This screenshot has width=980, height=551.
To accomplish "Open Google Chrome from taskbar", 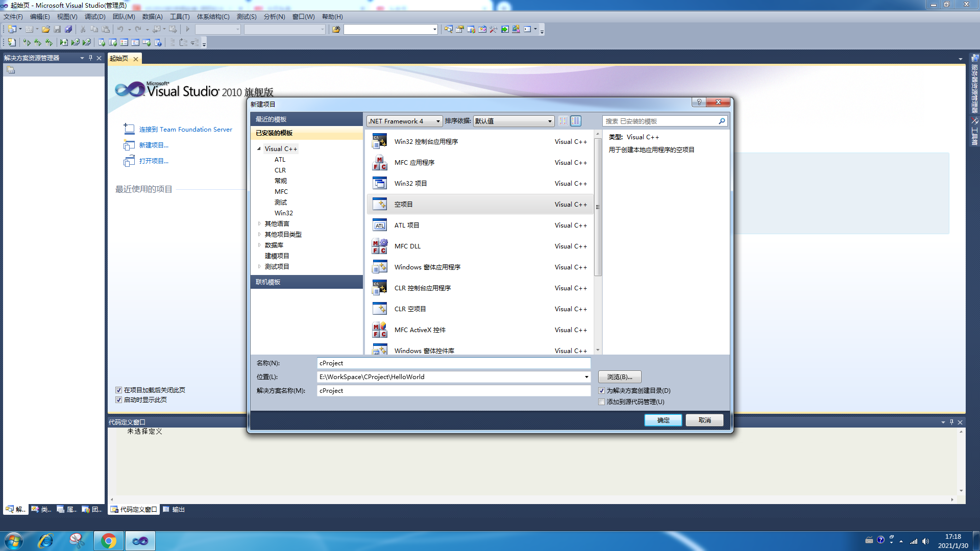I will [108, 541].
